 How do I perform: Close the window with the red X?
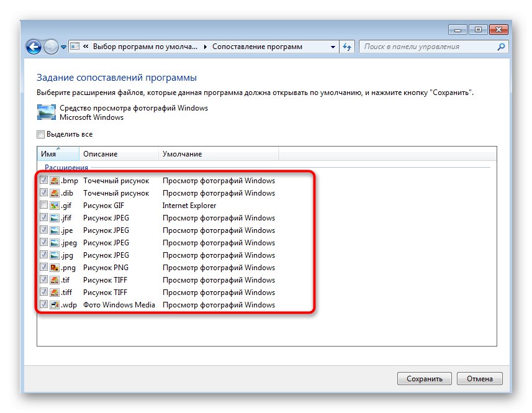coord(498,30)
